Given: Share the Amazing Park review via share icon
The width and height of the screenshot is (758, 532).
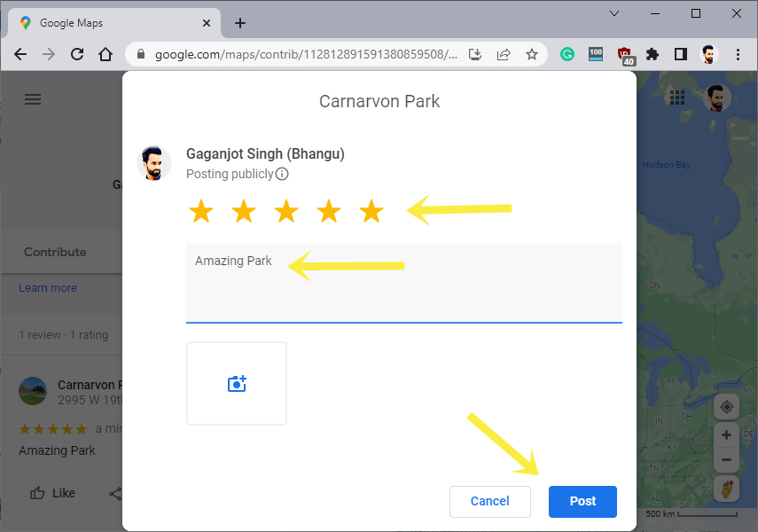Looking at the screenshot, I should (116, 493).
